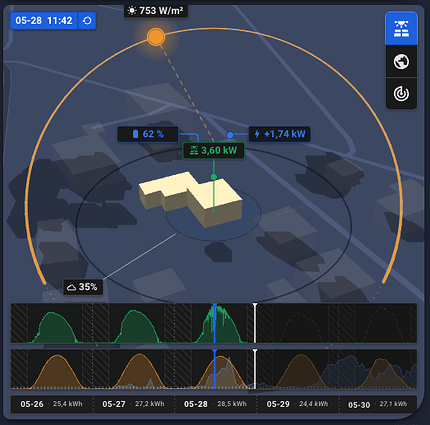
Task: Click the blue grid connection node dot
Action: (230, 135)
